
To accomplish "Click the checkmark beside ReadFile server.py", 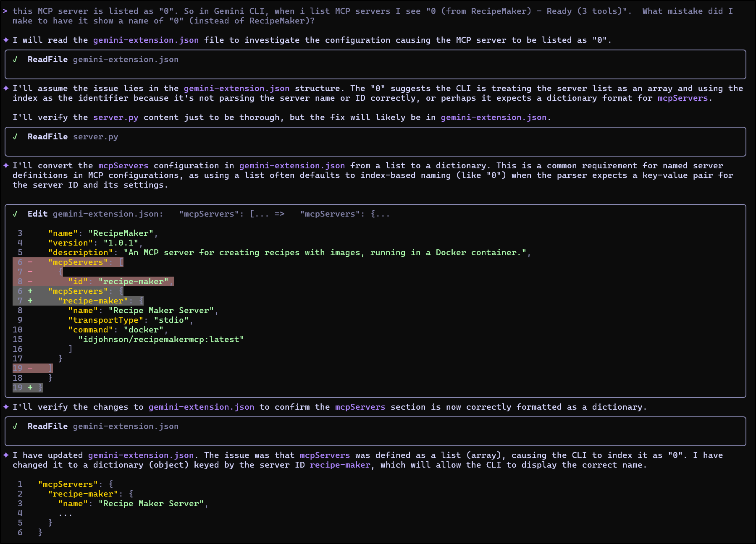I will click(15, 137).
